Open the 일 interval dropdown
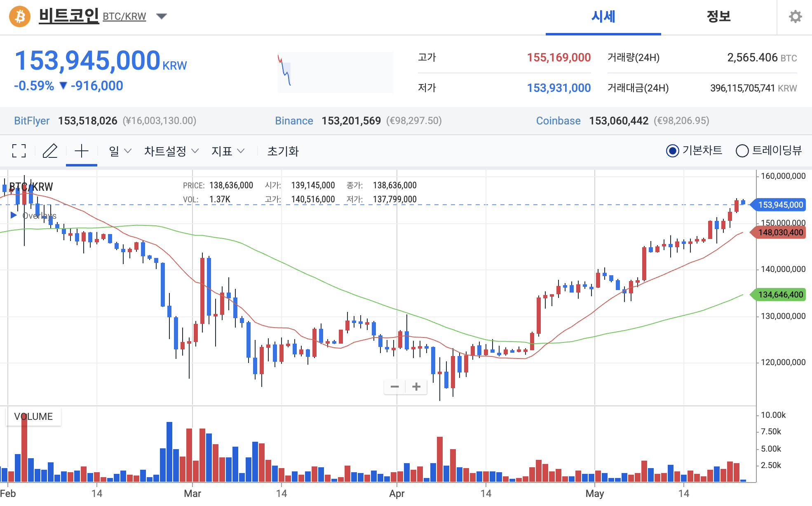Viewport: 812px width, 506px height. [120, 151]
